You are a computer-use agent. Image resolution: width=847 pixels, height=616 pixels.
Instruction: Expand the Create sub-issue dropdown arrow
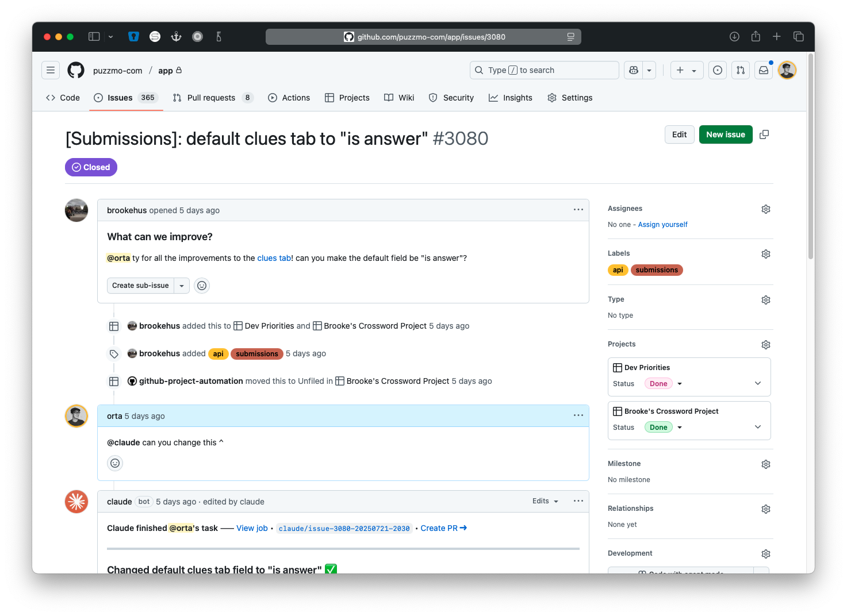182,285
